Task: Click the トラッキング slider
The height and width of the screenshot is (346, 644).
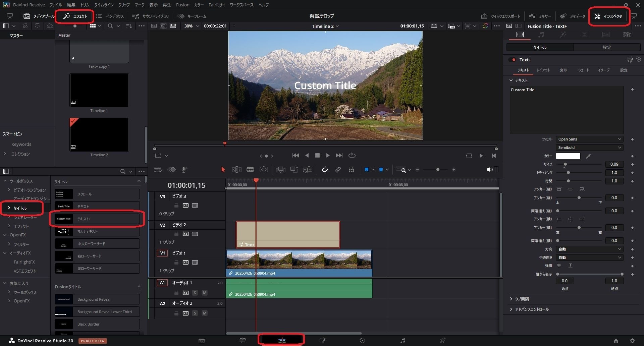Action: (579, 173)
